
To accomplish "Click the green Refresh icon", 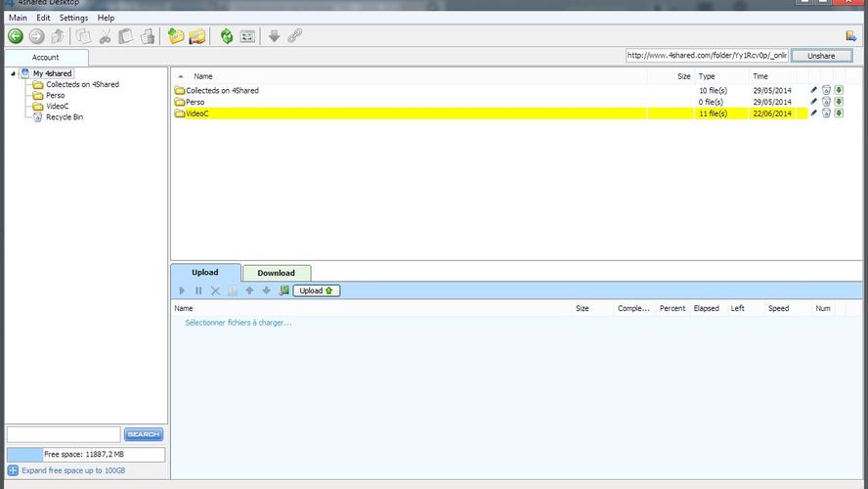I will point(227,36).
